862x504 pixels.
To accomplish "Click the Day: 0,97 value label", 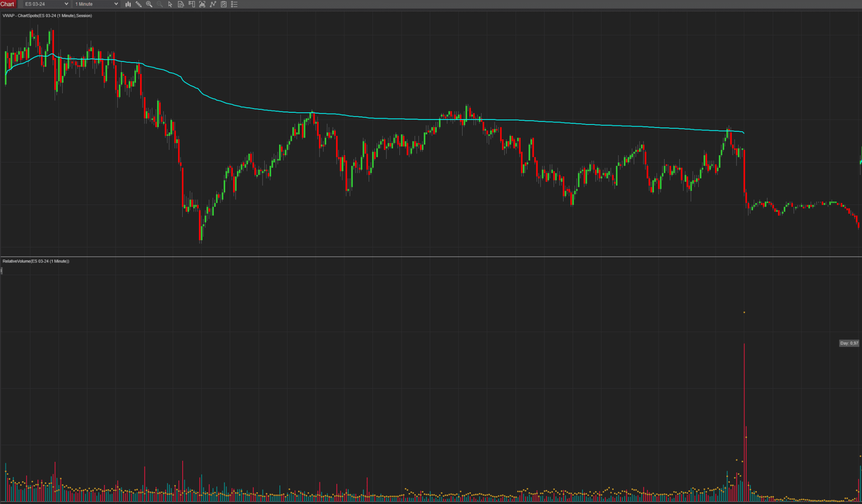I will click(x=849, y=343).
